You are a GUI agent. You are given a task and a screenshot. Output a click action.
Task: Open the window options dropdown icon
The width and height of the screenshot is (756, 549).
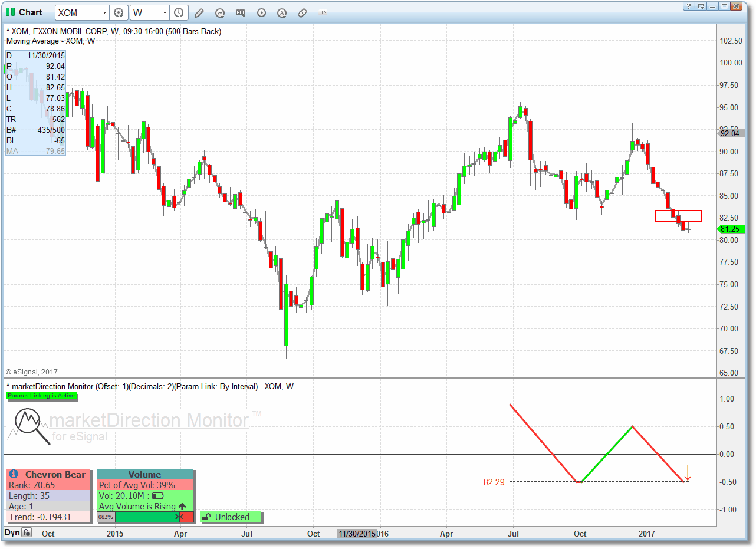(x=701, y=6)
